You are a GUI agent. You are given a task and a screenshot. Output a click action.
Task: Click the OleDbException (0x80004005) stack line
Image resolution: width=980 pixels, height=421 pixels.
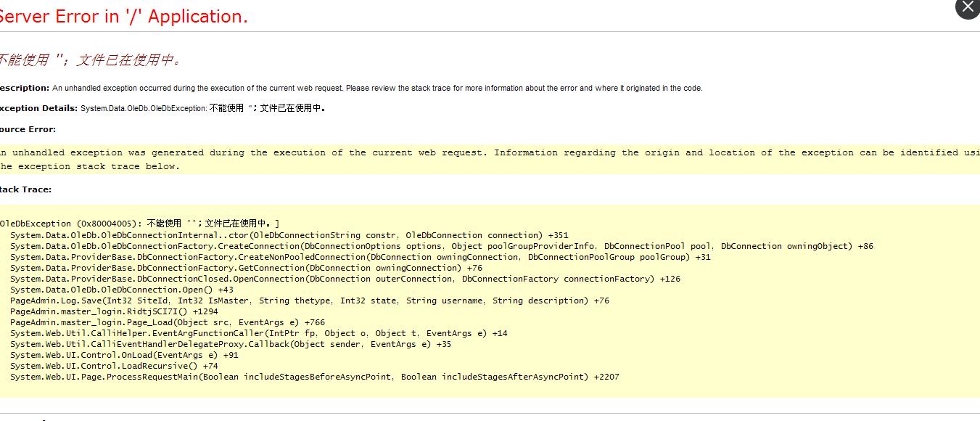139,224
